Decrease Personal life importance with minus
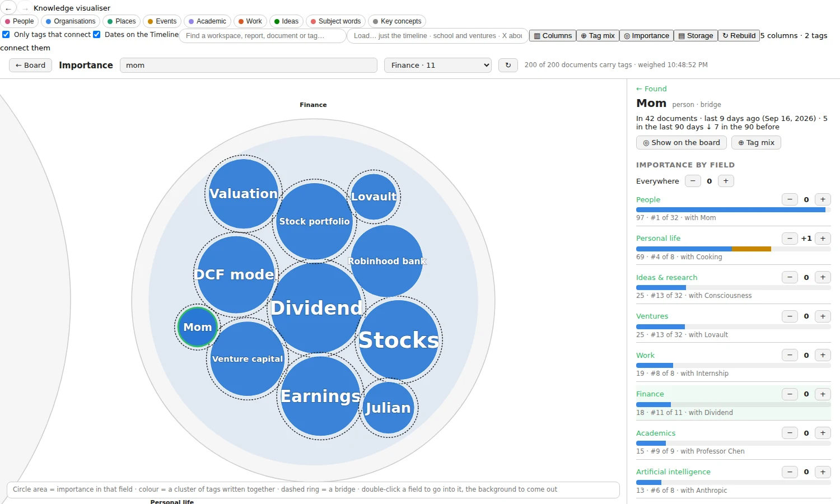Viewport: 840px width, 504px height. point(790,239)
